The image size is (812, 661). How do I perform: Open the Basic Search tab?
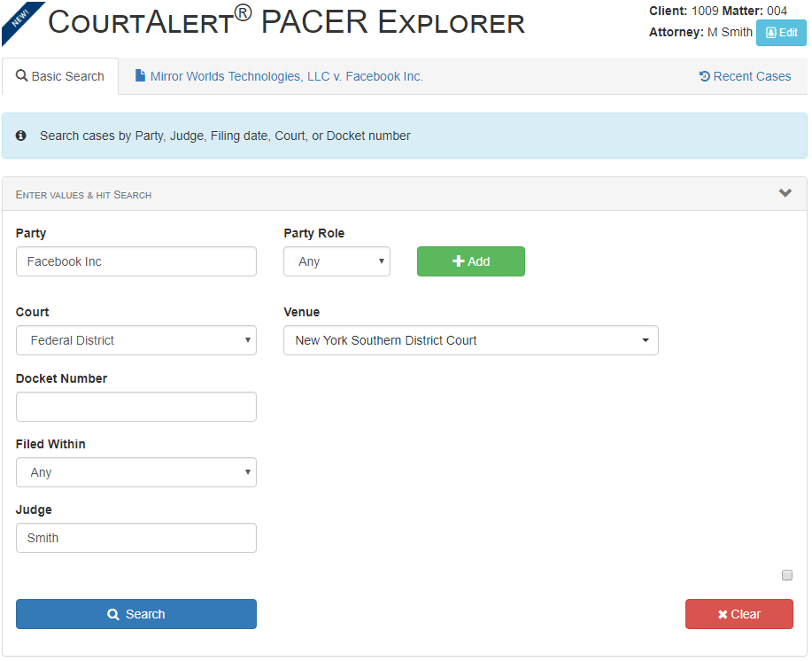coord(60,76)
